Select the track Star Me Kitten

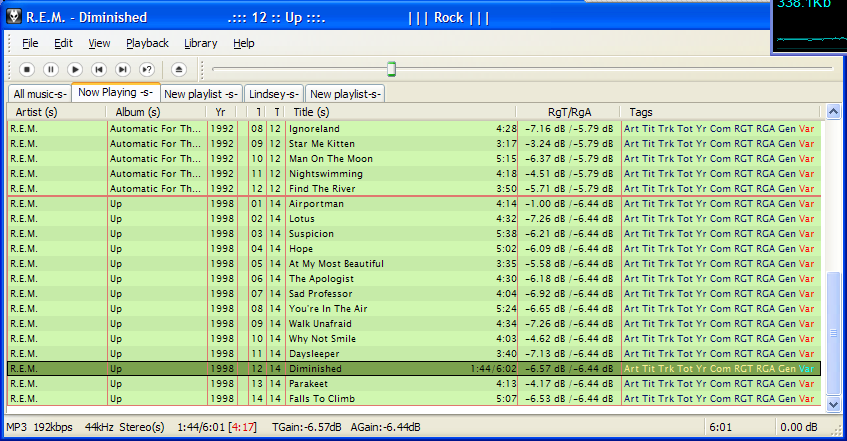coord(414,144)
